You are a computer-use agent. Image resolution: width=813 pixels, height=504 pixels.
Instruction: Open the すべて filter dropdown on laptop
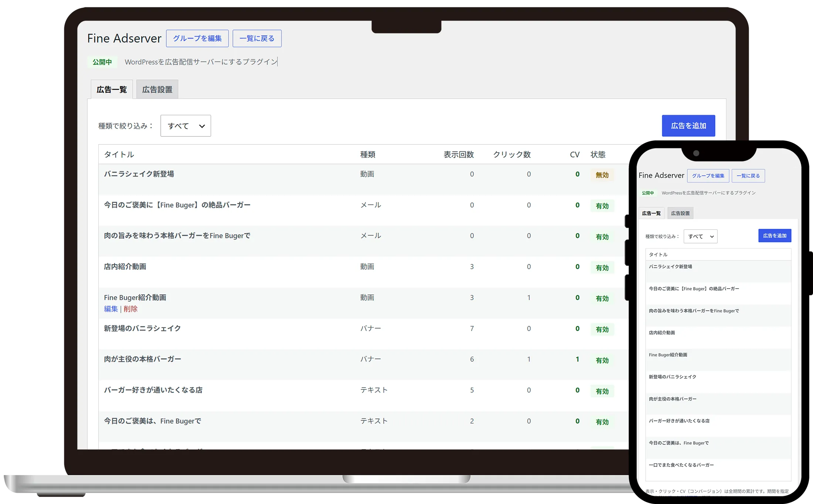tap(186, 126)
